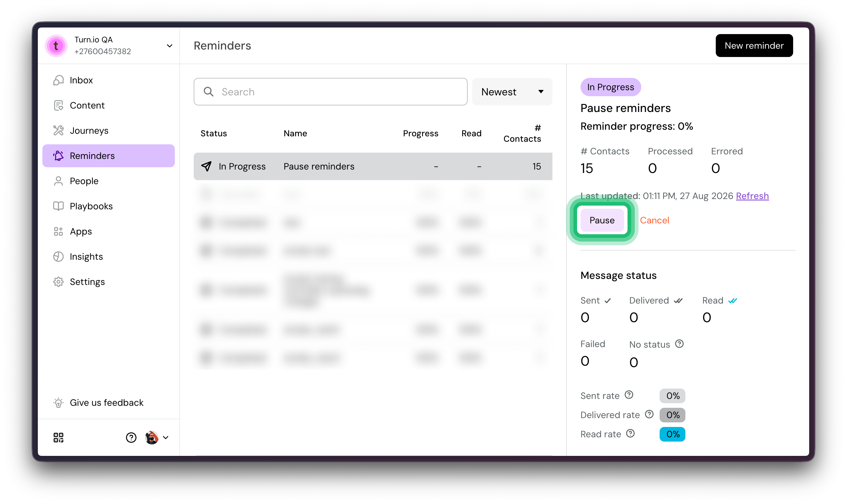
Task: Click the Insights chart icon
Action: point(58,256)
